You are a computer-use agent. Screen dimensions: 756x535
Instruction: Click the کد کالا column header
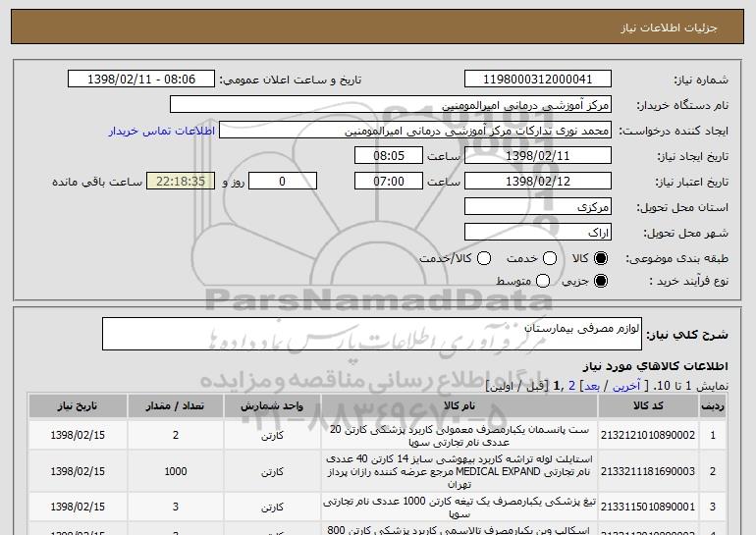[648, 406]
